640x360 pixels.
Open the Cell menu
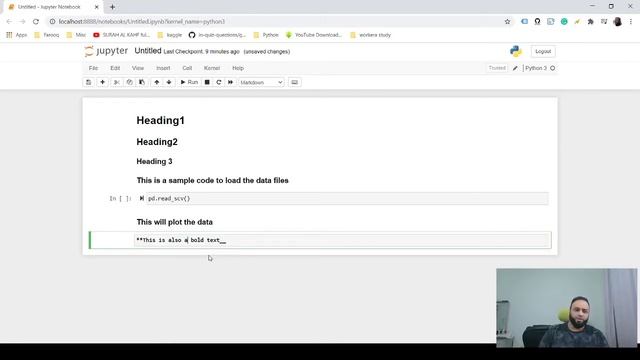click(187, 68)
